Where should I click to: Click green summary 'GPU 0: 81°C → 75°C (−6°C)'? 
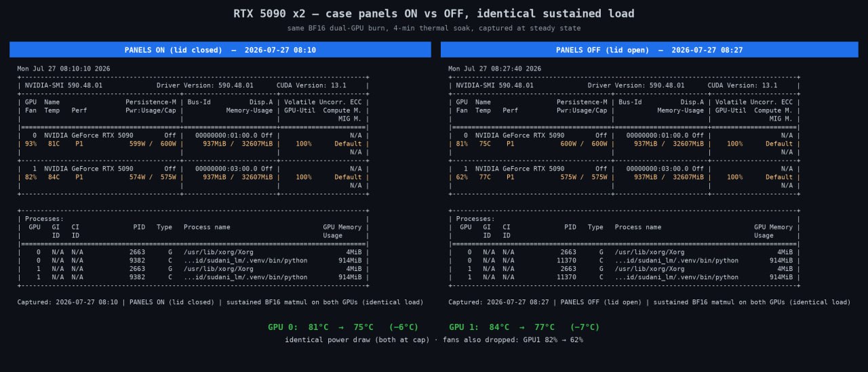point(343,327)
